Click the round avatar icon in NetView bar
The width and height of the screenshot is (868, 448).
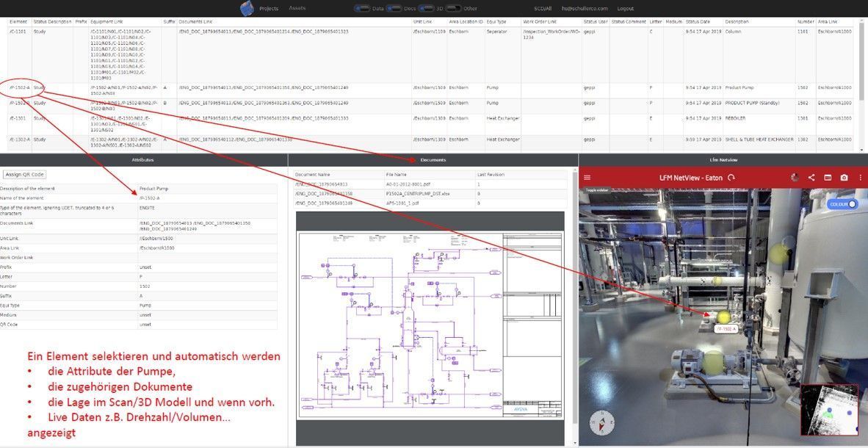pyautogui.click(x=795, y=178)
